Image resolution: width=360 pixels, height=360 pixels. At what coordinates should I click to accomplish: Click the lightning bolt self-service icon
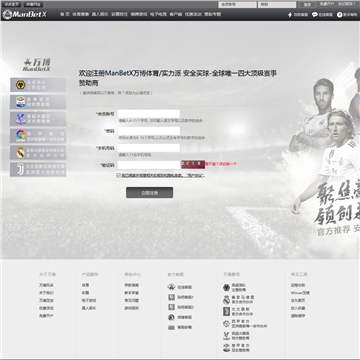click(290, 15)
